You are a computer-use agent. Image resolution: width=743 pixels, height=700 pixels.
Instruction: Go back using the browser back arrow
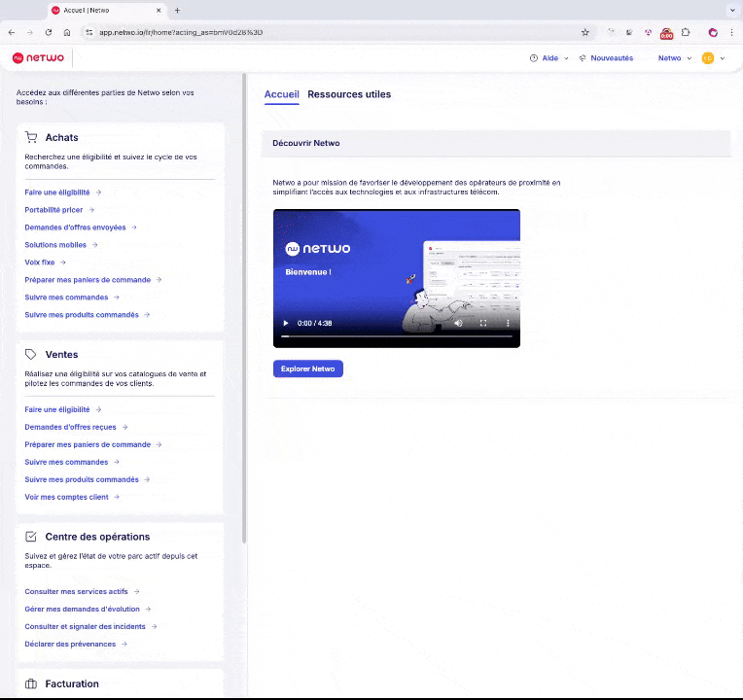tap(12, 32)
